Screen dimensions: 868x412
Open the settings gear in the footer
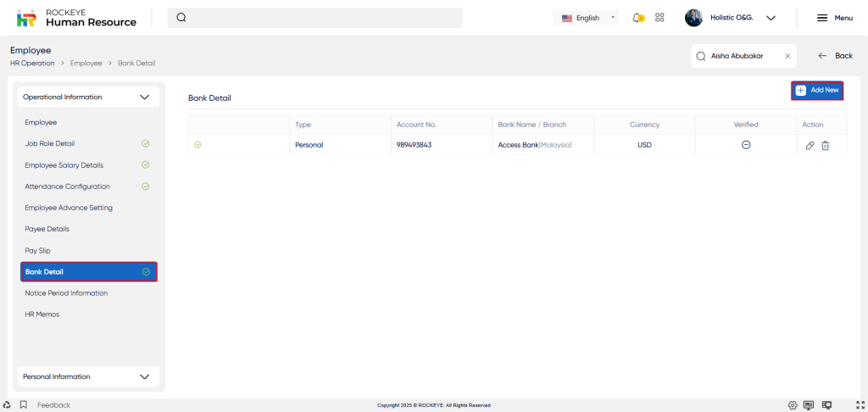pyautogui.click(x=793, y=405)
